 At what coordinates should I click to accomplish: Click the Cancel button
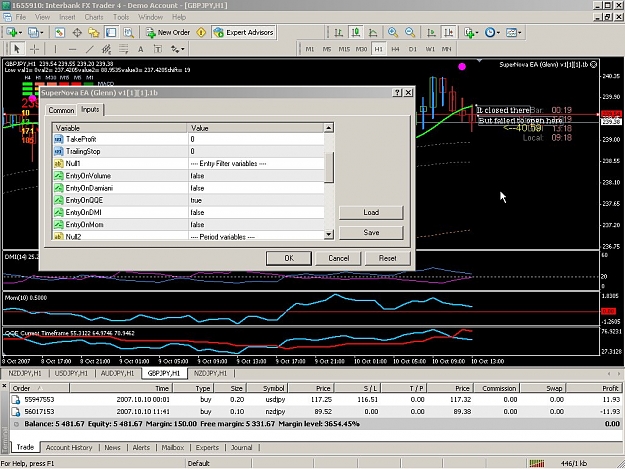[x=338, y=258]
